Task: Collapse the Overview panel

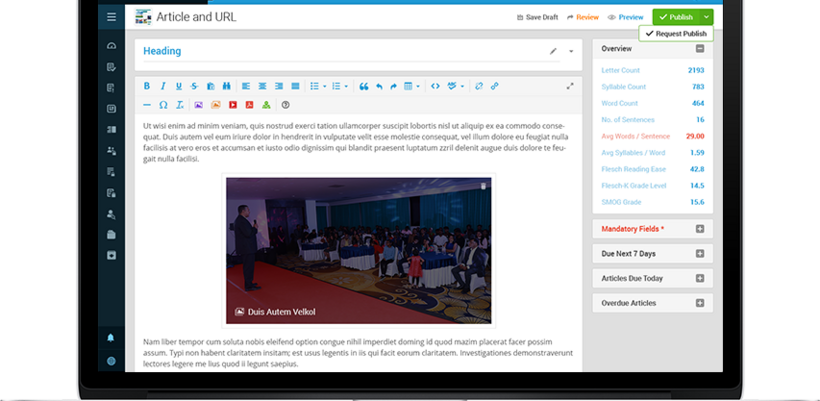Action: tap(700, 49)
